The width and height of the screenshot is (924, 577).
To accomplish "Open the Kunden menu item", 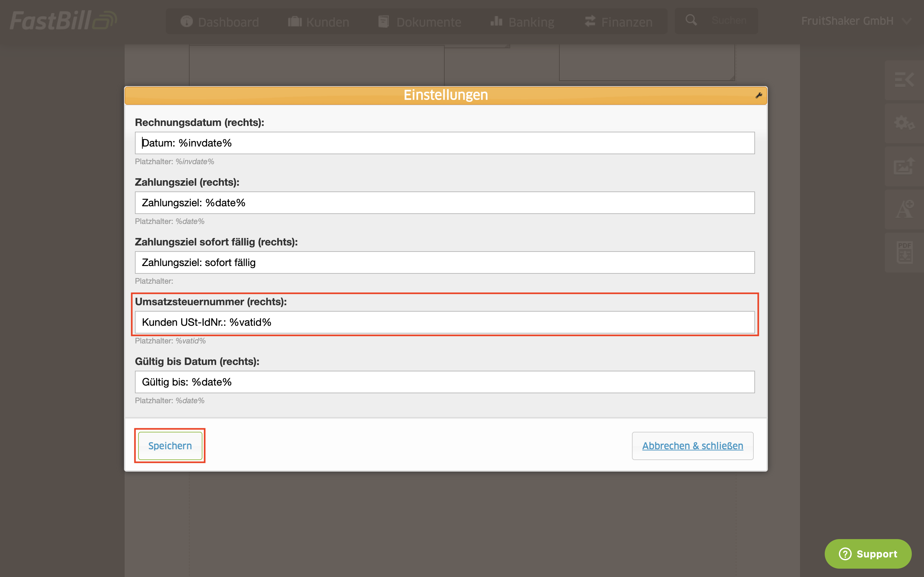I will coord(319,22).
